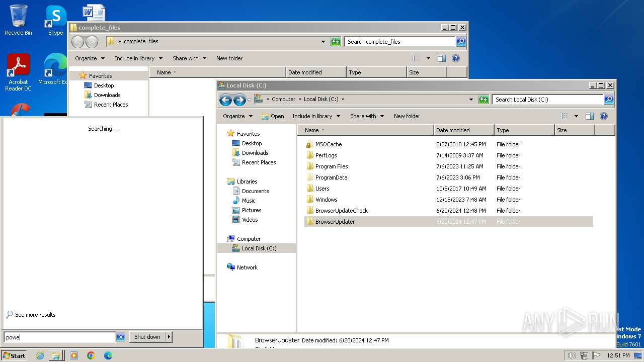The width and height of the screenshot is (644, 362).
Task: Open Organize menu in Local Disk (C:) window
Action: [238, 116]
